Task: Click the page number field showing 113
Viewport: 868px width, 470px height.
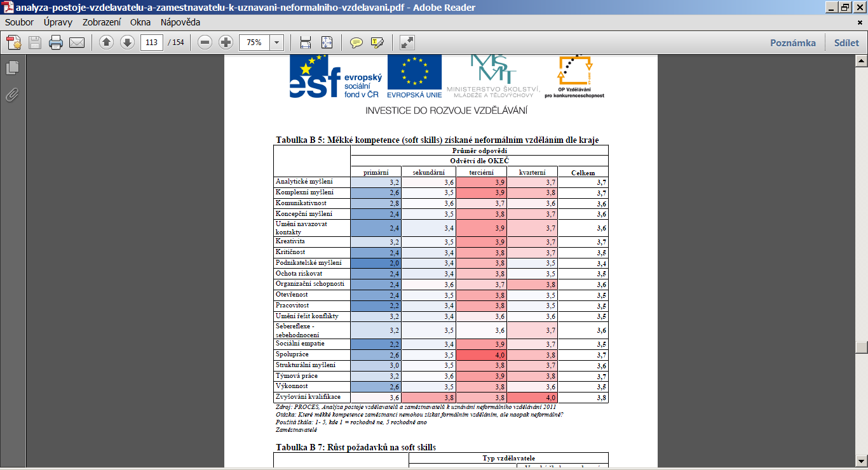Action: click(151, 43)
